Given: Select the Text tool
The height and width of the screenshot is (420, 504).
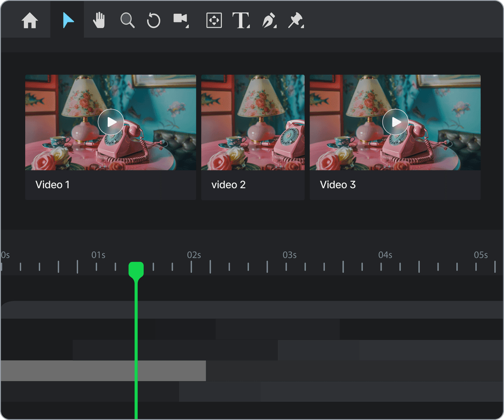Looking at the screenshot, I should 241,20.
